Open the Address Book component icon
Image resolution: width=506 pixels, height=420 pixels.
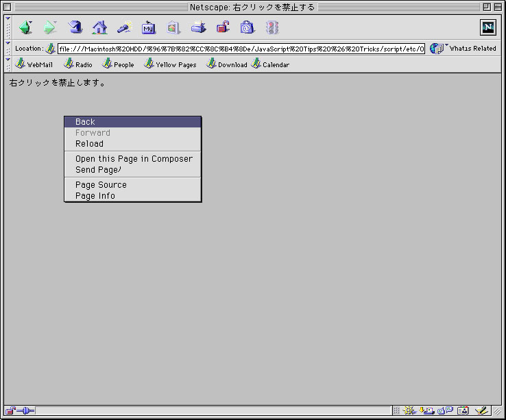(x=463, y=410)
